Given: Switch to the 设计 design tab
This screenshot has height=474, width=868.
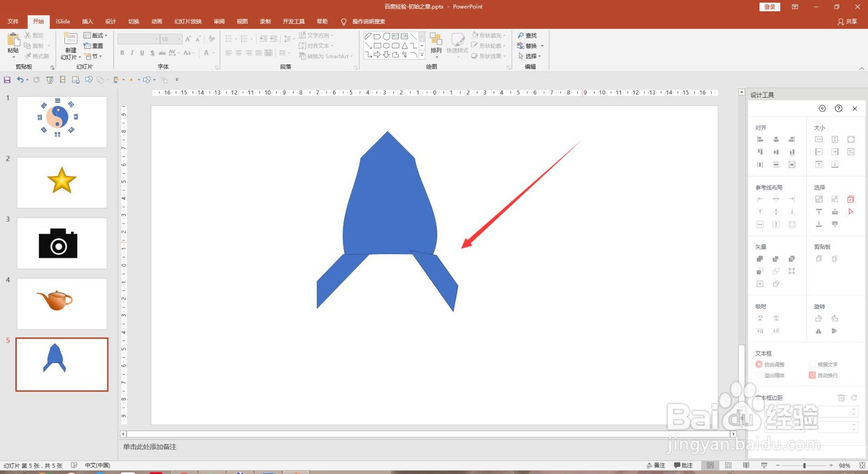Looking at the screenshot, I should click(111, 22).
